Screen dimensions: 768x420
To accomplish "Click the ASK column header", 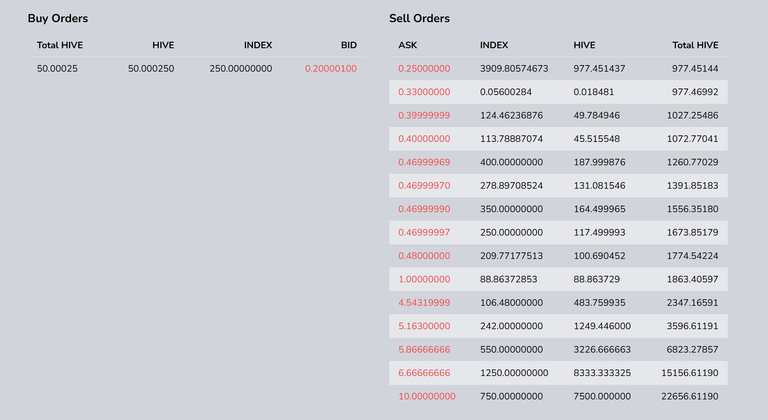I will click(408, 45).
